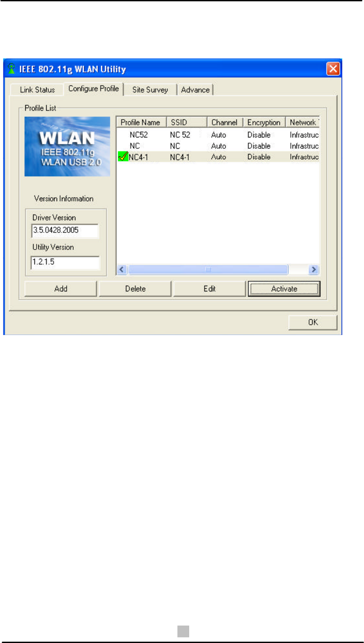Switch to the Link Status tab
The image size is (364, 643).
37,90
